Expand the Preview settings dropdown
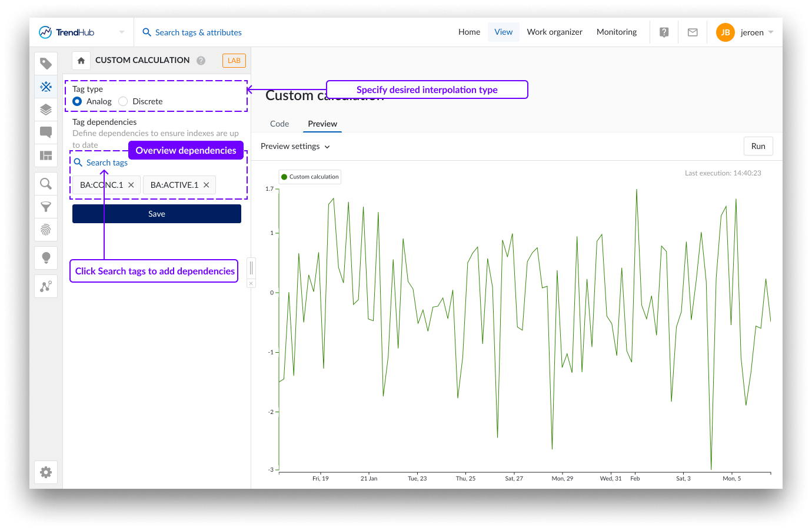Viewport: 812px width, 530px height. (295, 146)
